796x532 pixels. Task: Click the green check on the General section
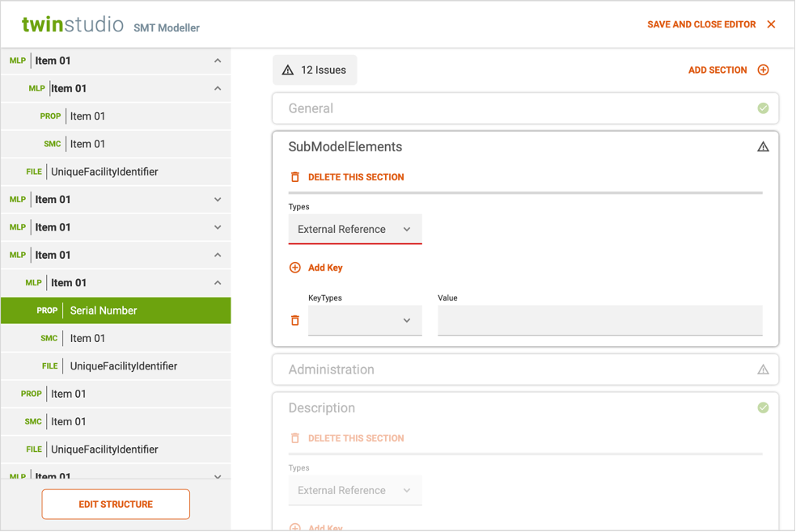tap(763, 108)
